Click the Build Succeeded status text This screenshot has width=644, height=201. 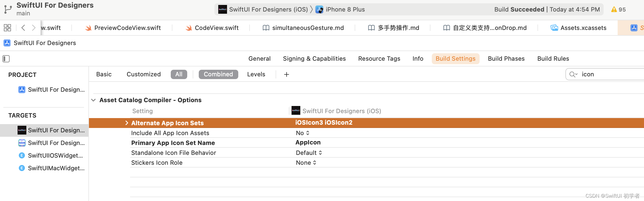pos(519,10)
